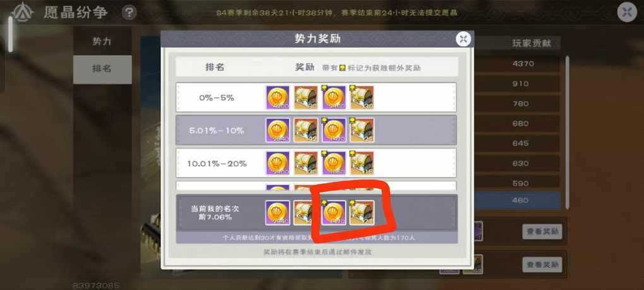Image resolution: width=644 pixels, height=290 pixels.
Task: Click the upper 查看奖励 button
Action: [542, 232]
